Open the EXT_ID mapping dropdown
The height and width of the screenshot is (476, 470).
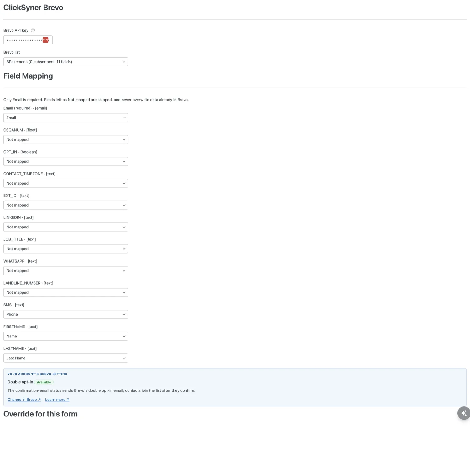(65, 205)
